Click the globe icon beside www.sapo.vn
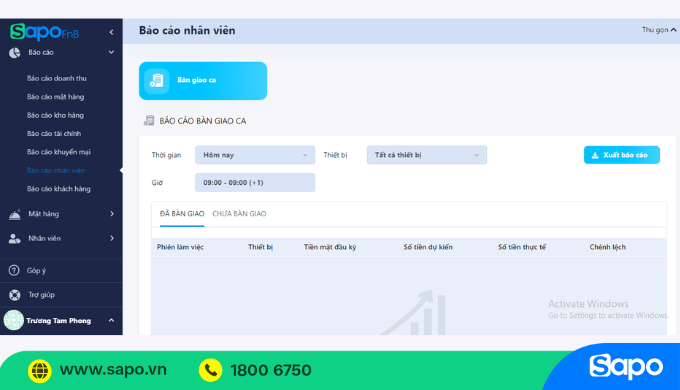 pos(39,370)
